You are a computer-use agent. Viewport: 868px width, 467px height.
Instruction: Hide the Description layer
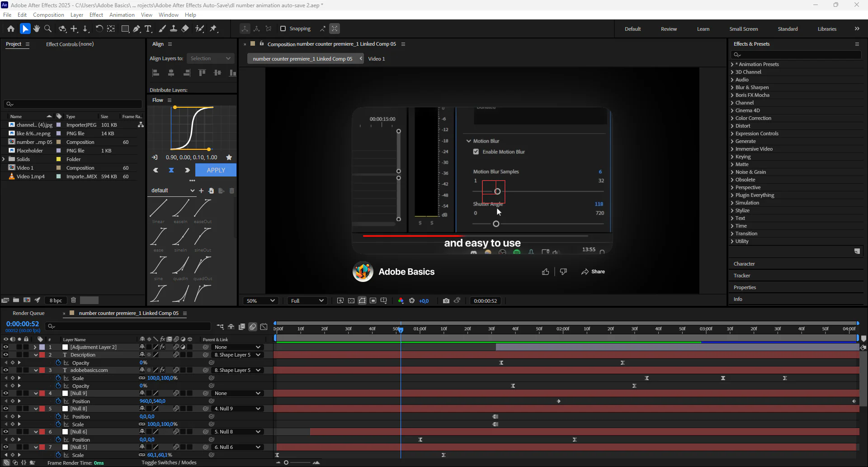click(x=5, y=355)
